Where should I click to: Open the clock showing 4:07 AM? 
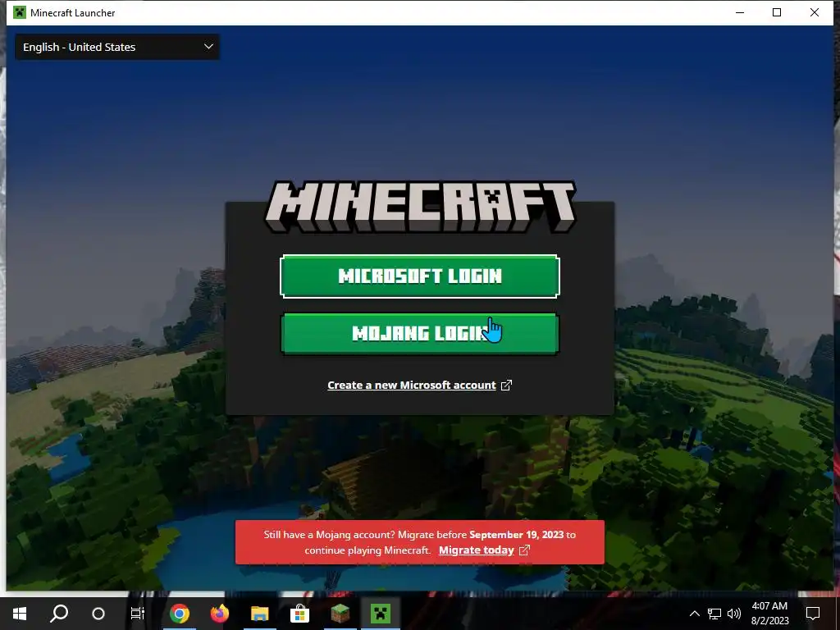tap(769, 614)
